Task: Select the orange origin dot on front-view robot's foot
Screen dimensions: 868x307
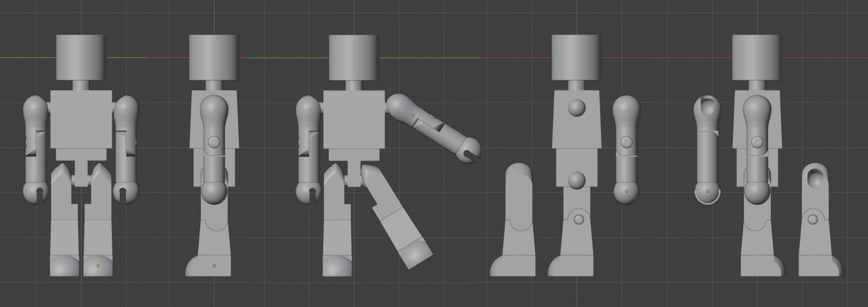Action: (99, 265)
